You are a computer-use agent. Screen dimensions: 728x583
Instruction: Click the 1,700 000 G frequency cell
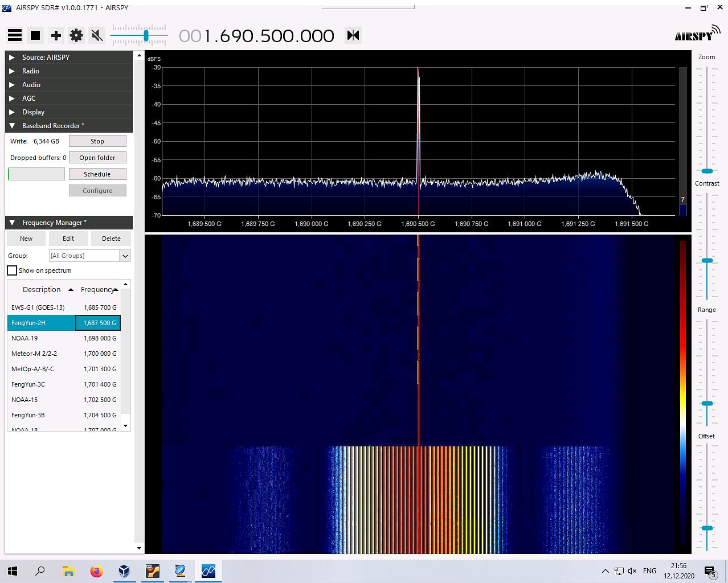(x=98, y=354)
